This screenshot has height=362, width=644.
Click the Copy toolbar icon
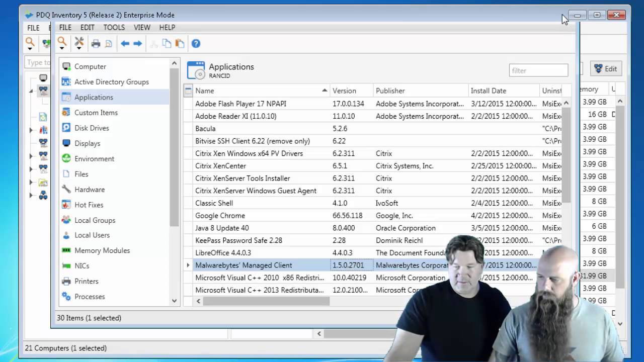click(x=167, y=43)
